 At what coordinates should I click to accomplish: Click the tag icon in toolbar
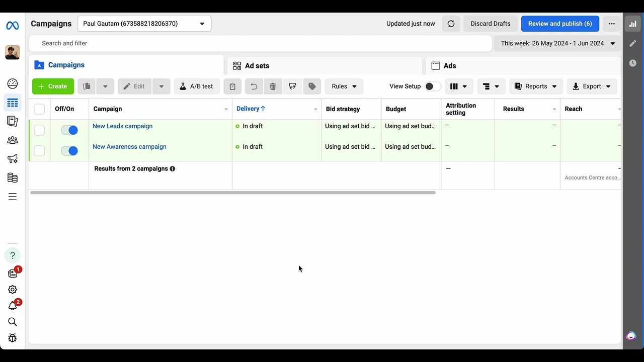tap(312, 86)
